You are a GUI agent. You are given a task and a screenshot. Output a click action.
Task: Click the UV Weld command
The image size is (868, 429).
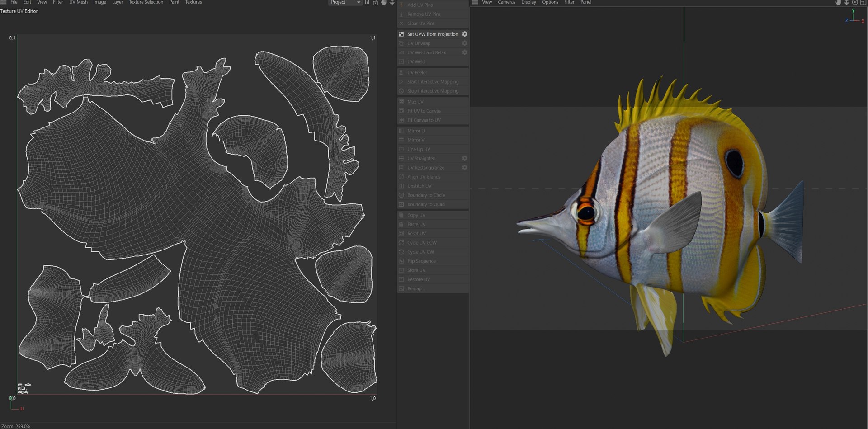point(433,61)
